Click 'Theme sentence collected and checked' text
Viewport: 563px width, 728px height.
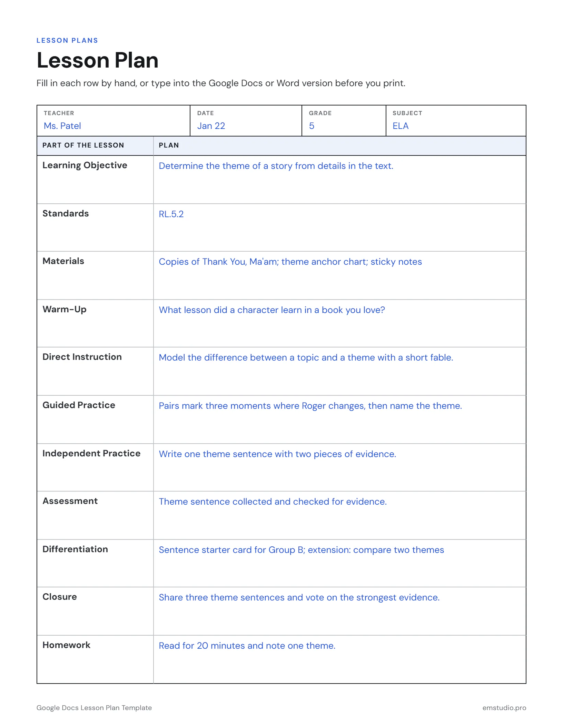point(244,502)
